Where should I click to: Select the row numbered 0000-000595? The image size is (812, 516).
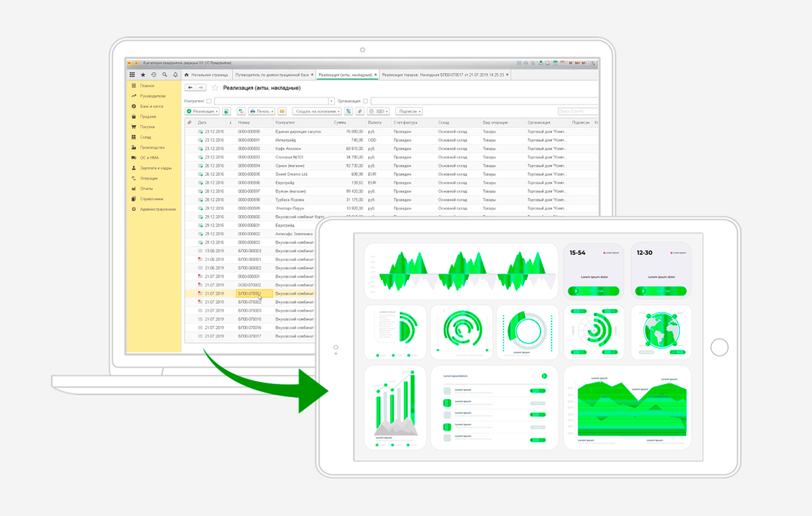coord(392,174)
